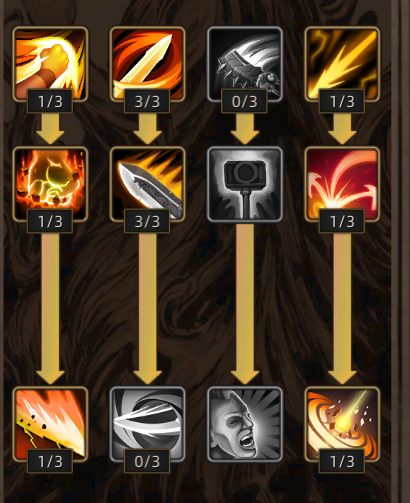Click the 3/3 counter under the steel blade
The width and height of the screenshot is (410, 503).
147,221
